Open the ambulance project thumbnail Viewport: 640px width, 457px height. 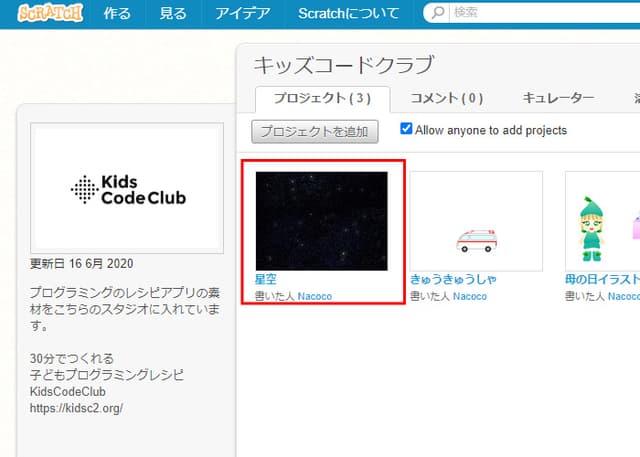coord(476,221)
